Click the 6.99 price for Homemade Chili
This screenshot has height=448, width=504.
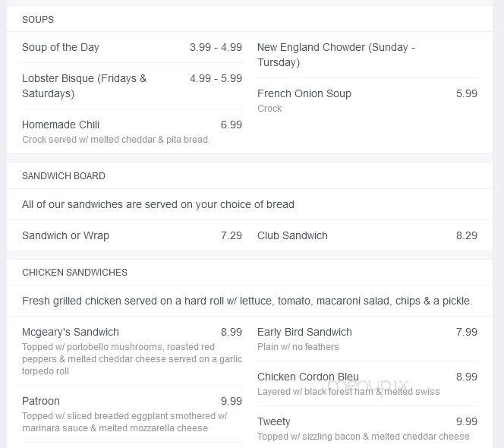click(x=231, y=125)
